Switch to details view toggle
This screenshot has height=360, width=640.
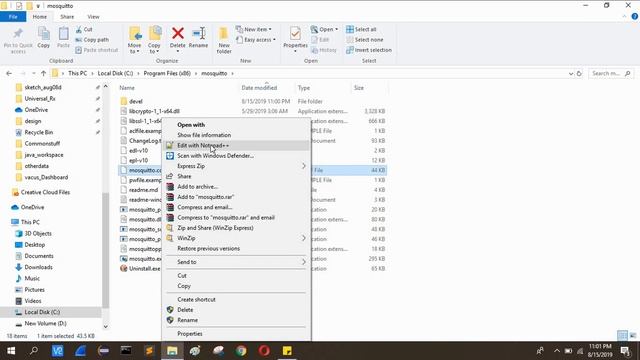click(622, 336)
